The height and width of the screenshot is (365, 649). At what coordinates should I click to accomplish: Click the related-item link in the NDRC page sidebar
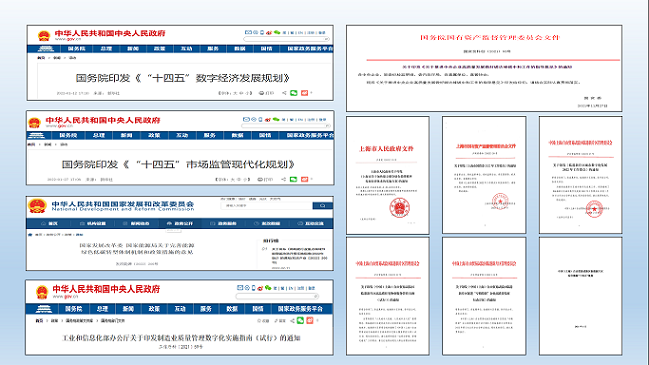(300, 255)
